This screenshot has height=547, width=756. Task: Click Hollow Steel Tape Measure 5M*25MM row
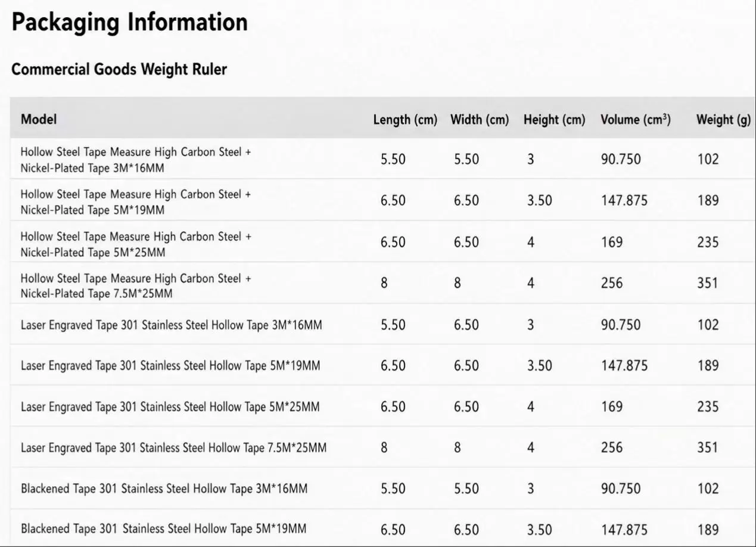382,242
